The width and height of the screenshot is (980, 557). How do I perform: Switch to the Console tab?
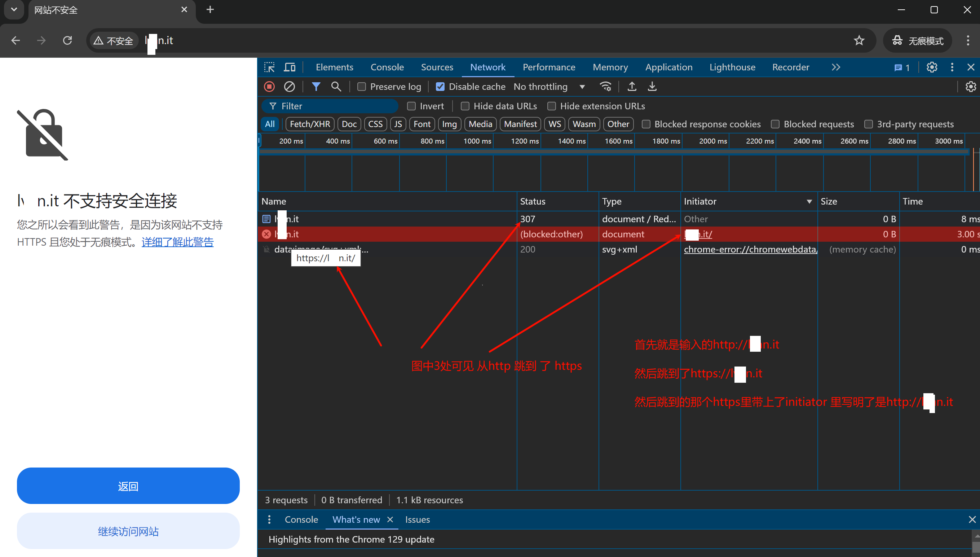[x=387, y=67]
